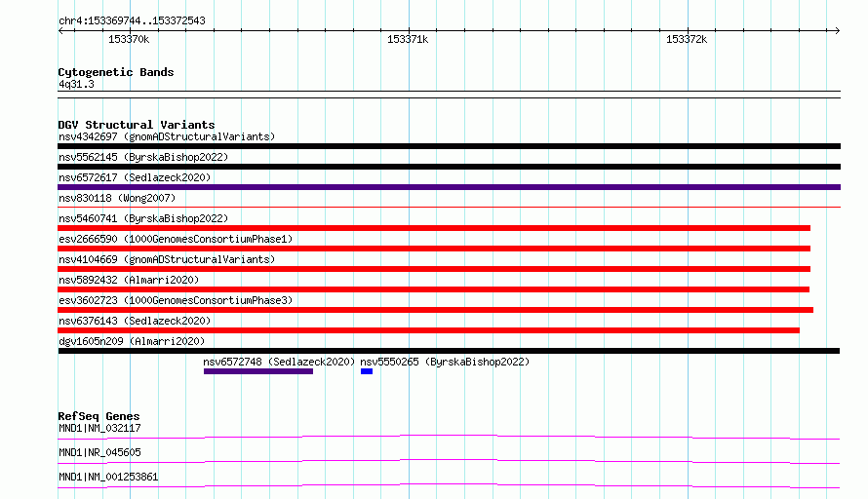Click the red bar of nsv5460741
This screenshot has width=868, height=499.
[434, 228]
